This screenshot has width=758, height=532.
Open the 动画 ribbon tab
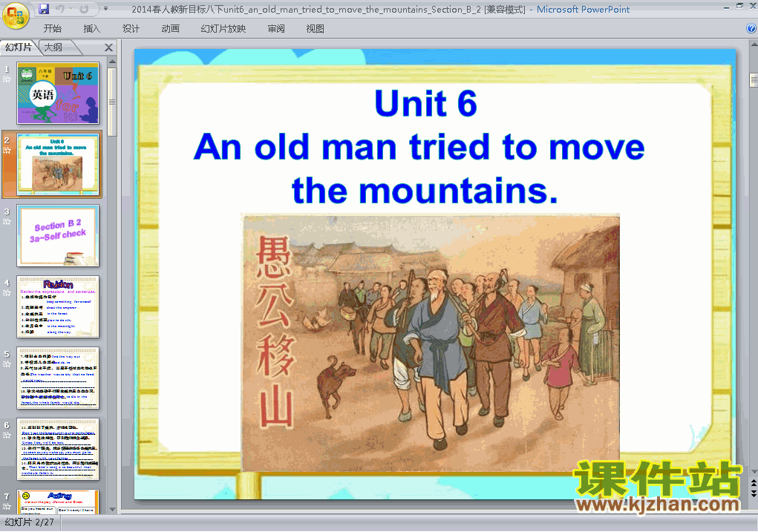[170, 29]
